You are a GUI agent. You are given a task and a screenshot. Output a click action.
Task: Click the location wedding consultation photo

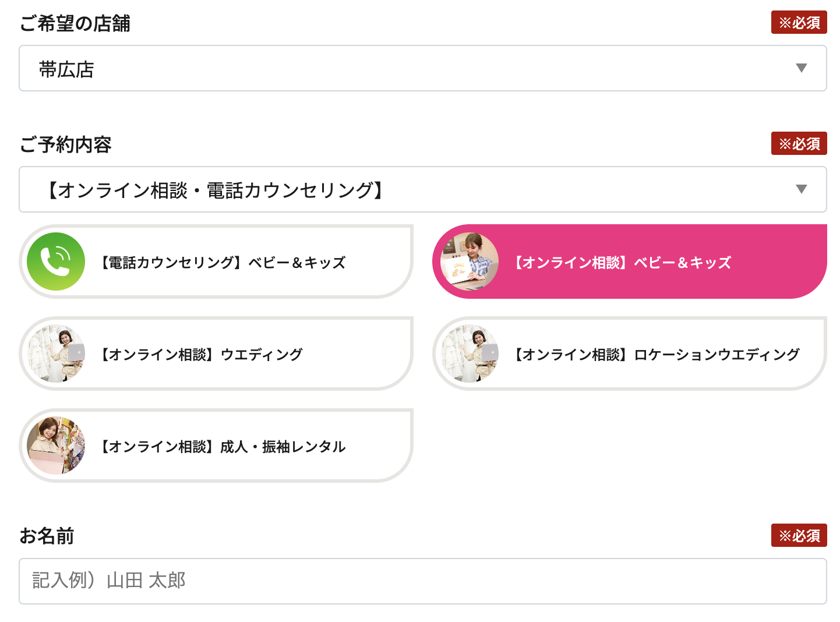click(470, 354)
